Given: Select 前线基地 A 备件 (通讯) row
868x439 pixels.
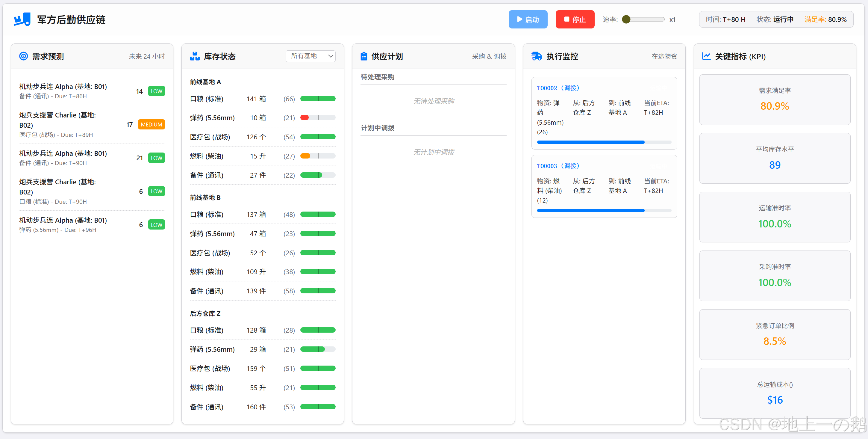Looking at the screenshot, I should pos(263,175).
